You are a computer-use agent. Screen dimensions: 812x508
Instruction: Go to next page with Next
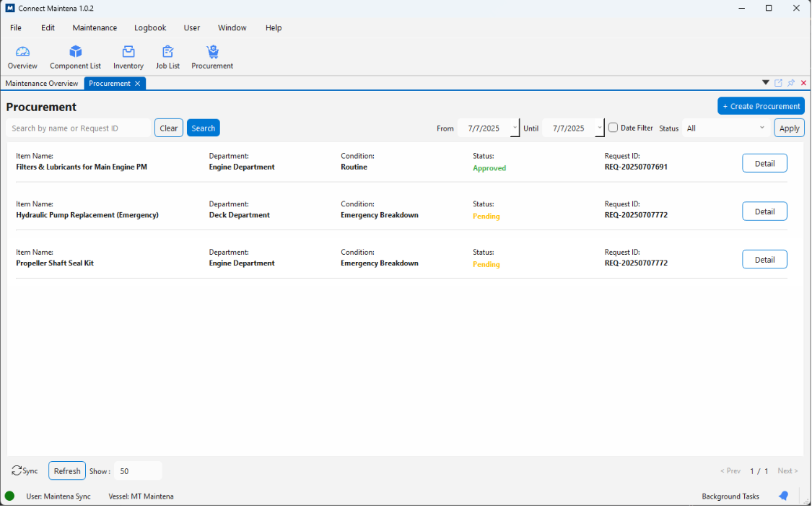[787, 470]
